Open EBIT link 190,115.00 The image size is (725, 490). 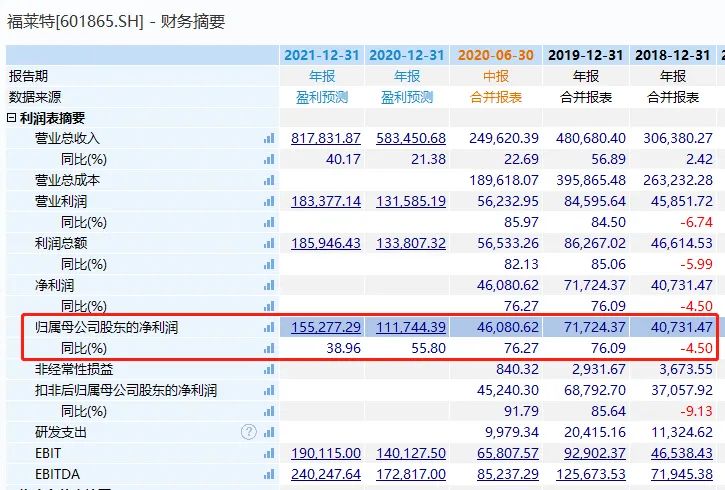(x=326, y=453)
